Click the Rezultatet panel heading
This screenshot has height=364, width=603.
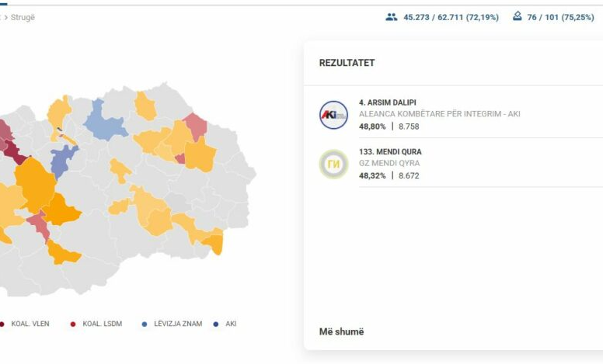pyautogui.click(x=347, y=63)
